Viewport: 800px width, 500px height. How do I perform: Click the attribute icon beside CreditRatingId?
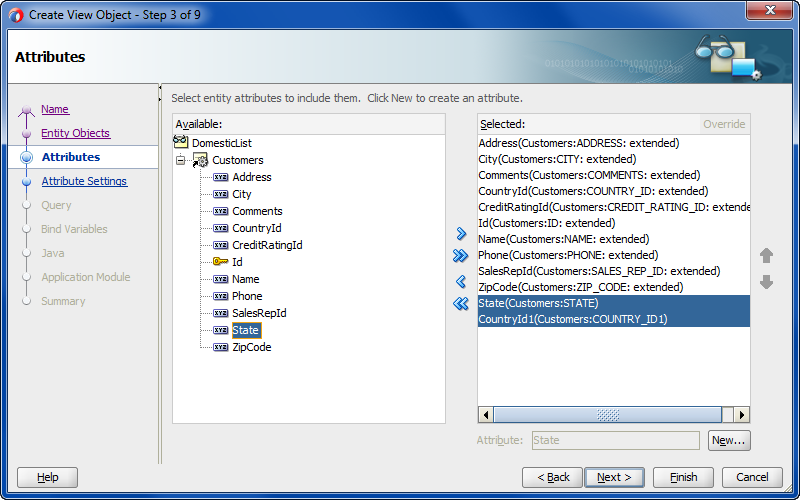pyautogui.click(x=220, y=245)
